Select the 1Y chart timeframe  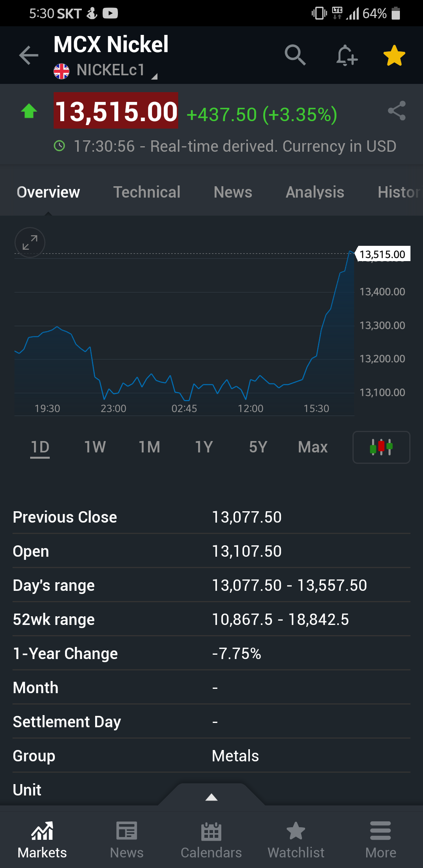(x=204, y=447)
